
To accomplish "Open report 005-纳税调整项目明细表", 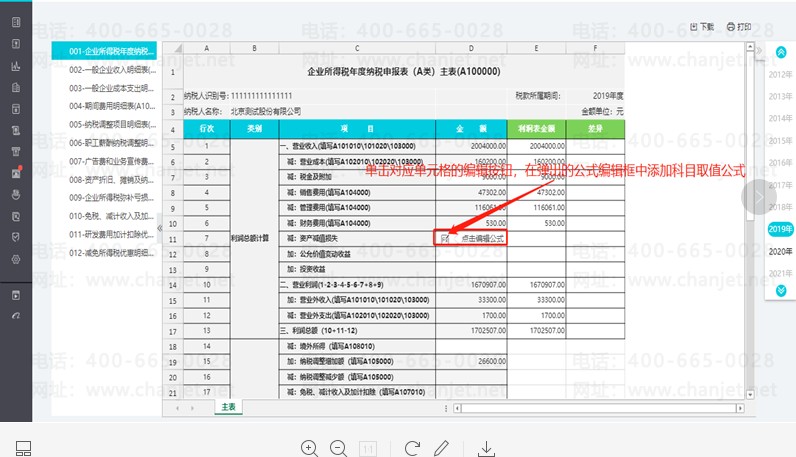I will 112,124.
